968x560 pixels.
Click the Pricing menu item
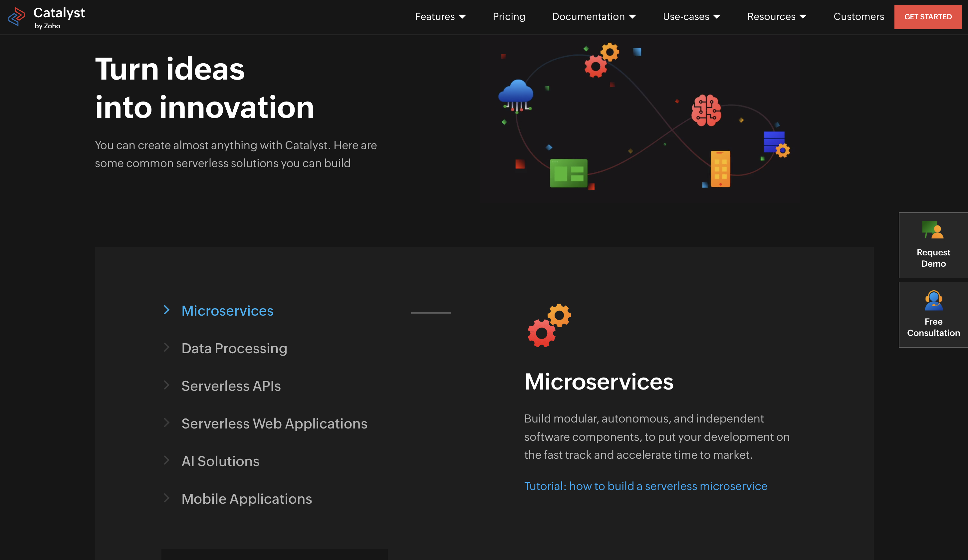(x=509, y=17)
